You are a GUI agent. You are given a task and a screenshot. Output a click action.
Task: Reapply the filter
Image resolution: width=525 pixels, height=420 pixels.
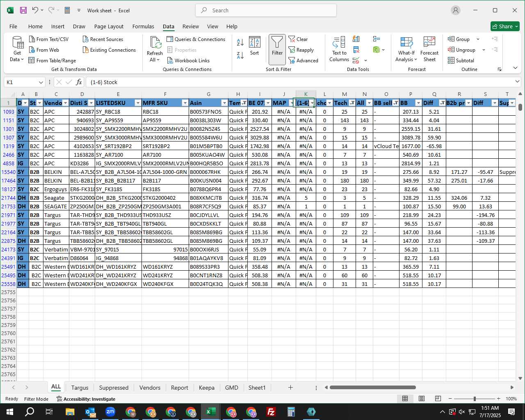pos(301,50)
